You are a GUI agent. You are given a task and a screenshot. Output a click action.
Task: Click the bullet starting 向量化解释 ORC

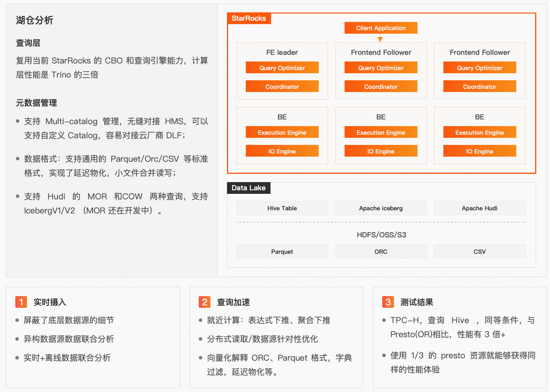[x=280, y=365]
